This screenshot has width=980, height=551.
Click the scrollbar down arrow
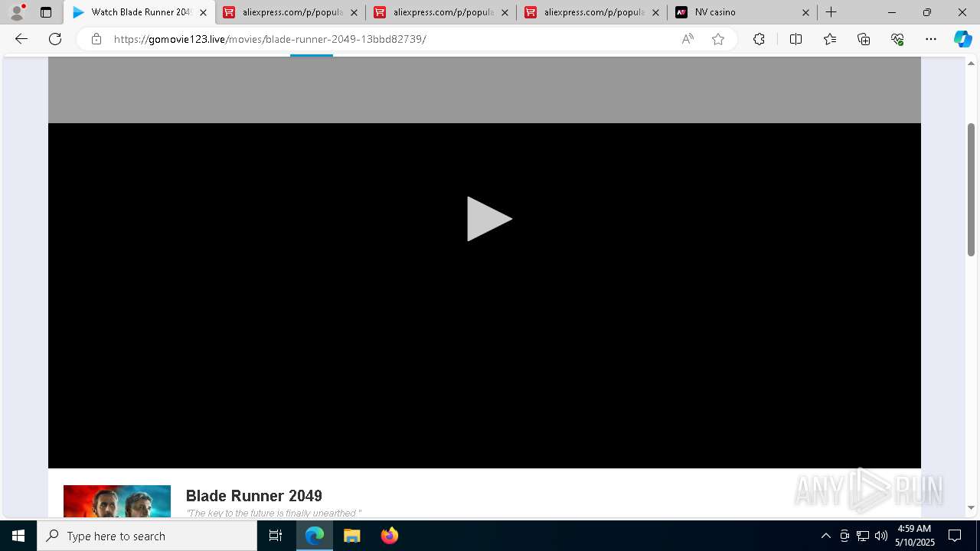point(971,507)
